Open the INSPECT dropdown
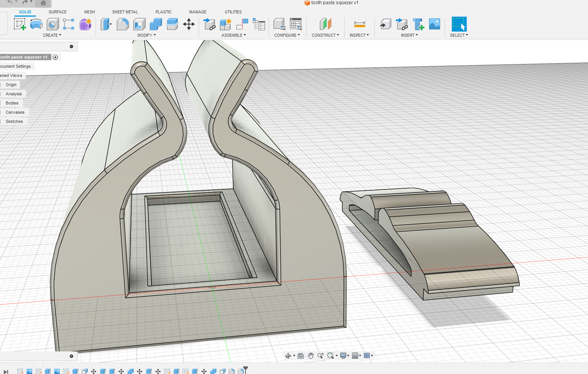This screenshot has height=374, width=588. tap(359, 35)
